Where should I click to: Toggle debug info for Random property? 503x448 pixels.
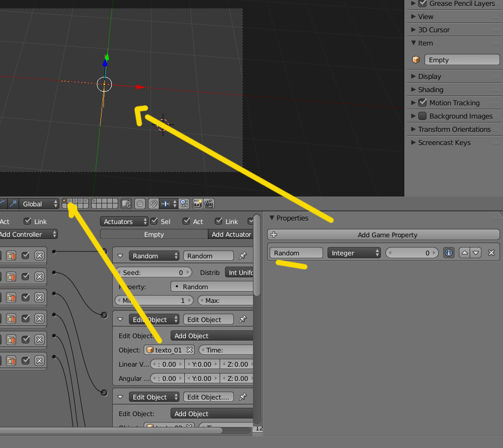click(449, 253)
